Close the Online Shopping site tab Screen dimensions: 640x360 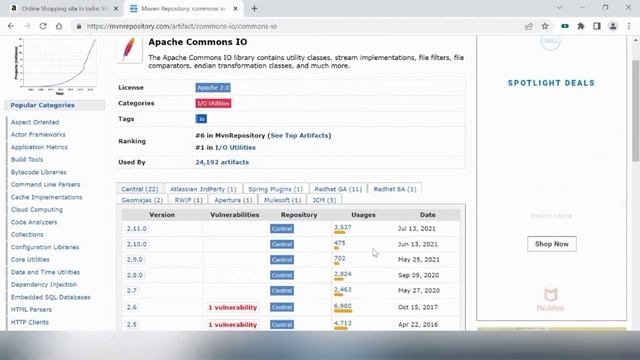(116, 8)
